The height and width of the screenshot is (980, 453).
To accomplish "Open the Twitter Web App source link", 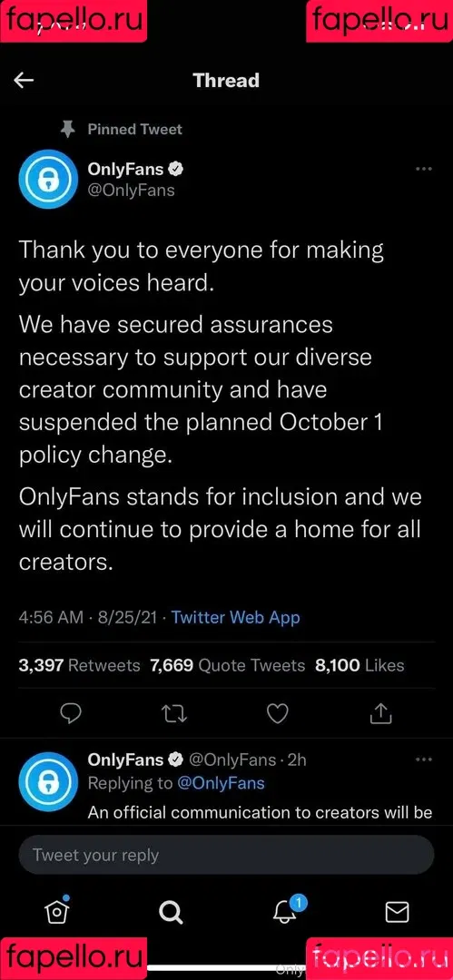I will [x=236, y=618].
